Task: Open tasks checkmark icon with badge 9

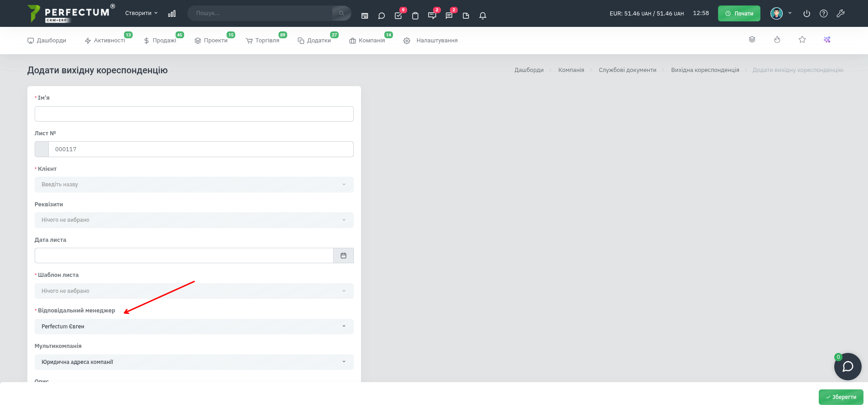Action: pos(398,15)
